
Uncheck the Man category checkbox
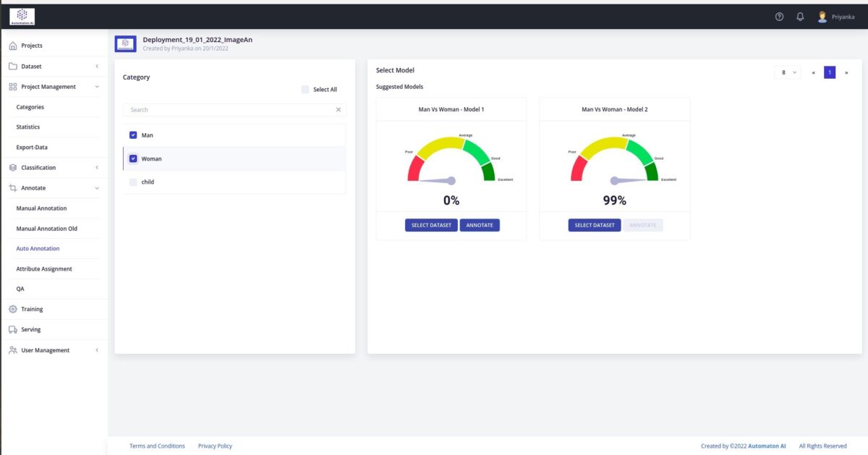(x=133, y=135)
